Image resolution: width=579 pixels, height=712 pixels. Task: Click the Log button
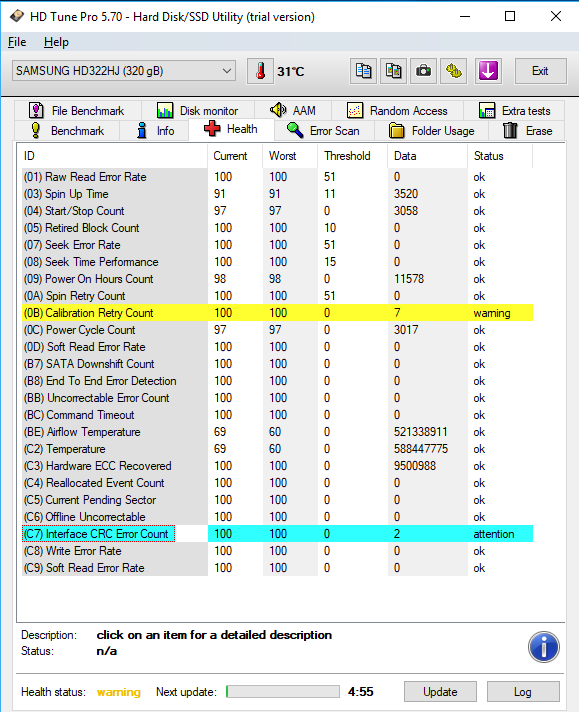(x=523, y=692)
